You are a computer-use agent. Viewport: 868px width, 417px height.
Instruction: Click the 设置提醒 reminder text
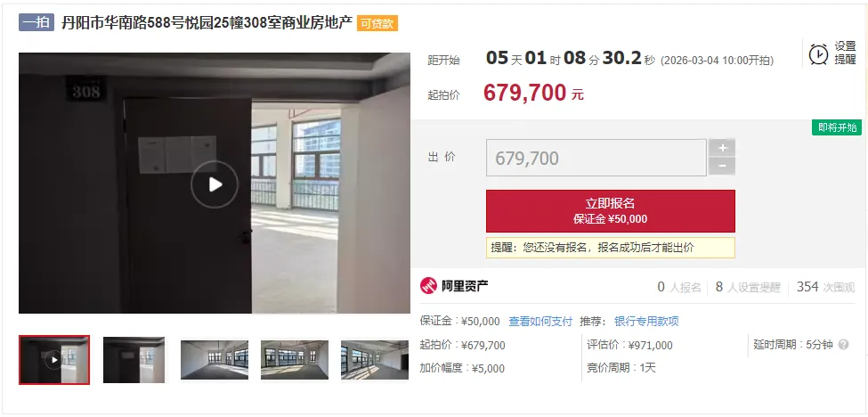pyautogui.click(x=846, y=53)
